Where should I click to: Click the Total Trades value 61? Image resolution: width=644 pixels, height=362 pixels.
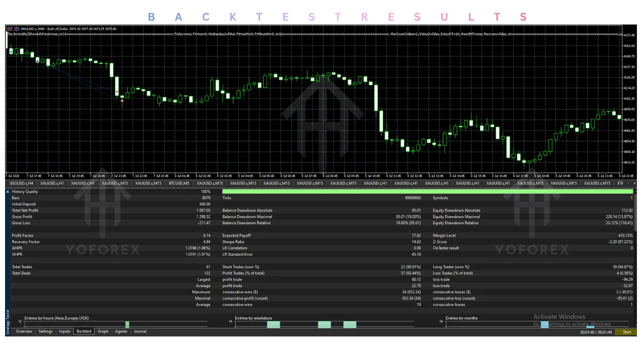(x=208, y=267)
